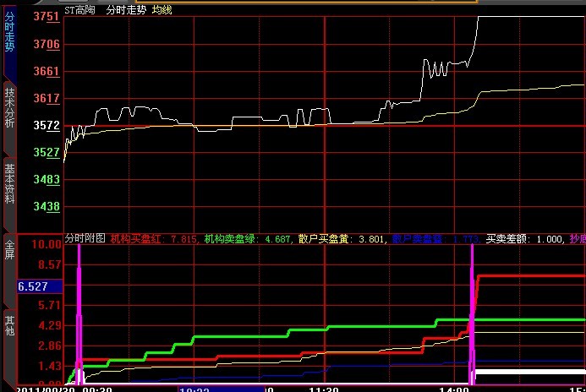Click the 5.71 sub-chart axis label
The width and height of the screenshot is (586, 392).
click(x=49, y=305)
